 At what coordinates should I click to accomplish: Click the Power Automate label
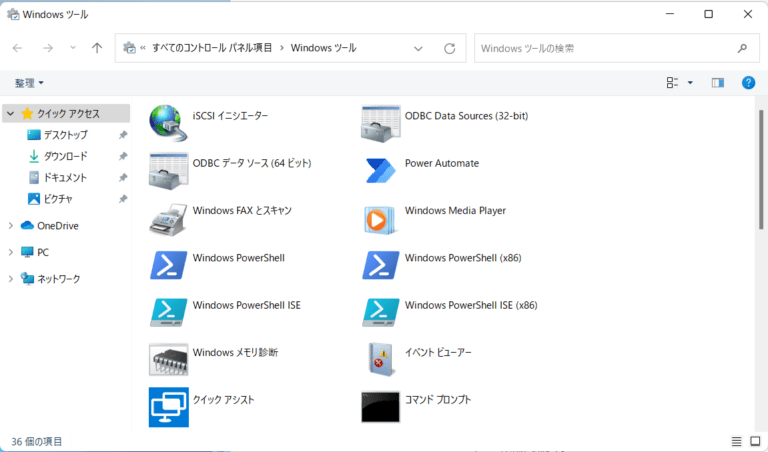pyautogui.click(x=442, y=163)
